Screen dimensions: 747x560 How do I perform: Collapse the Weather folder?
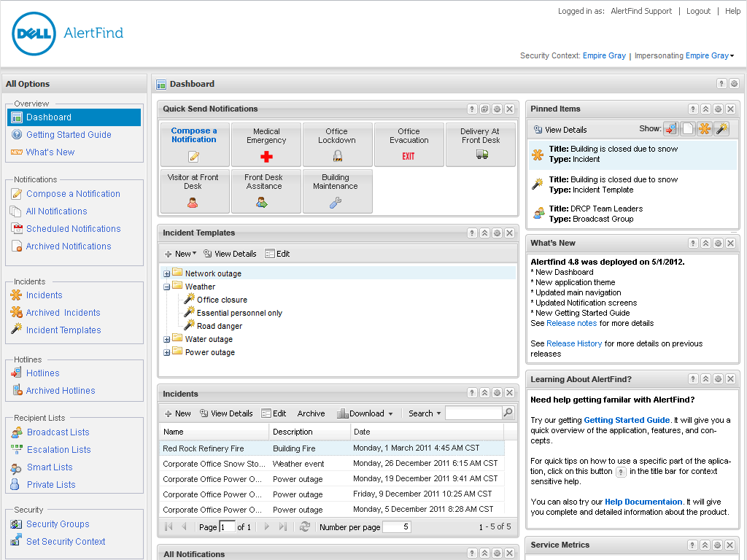point(167,287)
